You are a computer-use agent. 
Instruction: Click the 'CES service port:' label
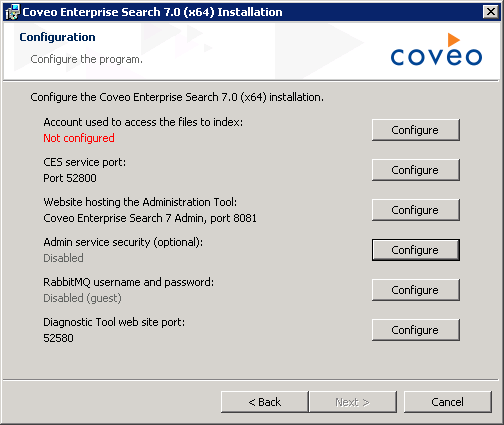tap(85, 162)
